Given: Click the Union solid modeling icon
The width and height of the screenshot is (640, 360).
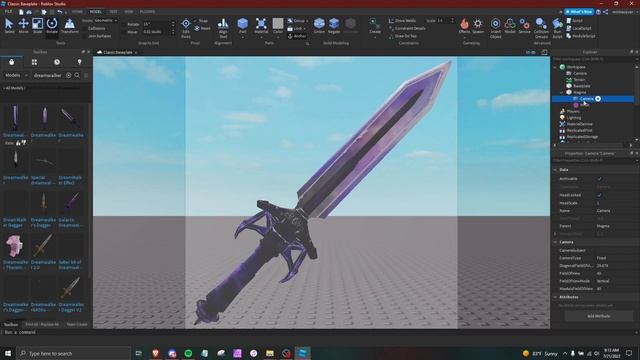Looking at the screenshot, I should pos(319,25).
